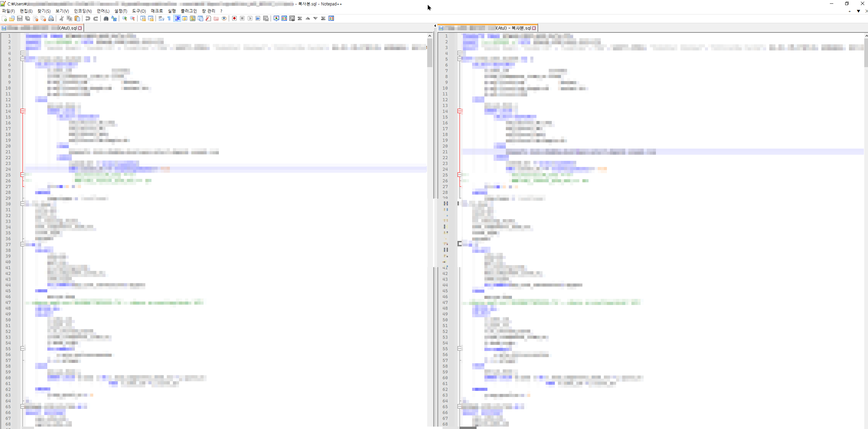Collapse fold marker at line 55 left pane
868x429 pixels.
tap(22, 349)
